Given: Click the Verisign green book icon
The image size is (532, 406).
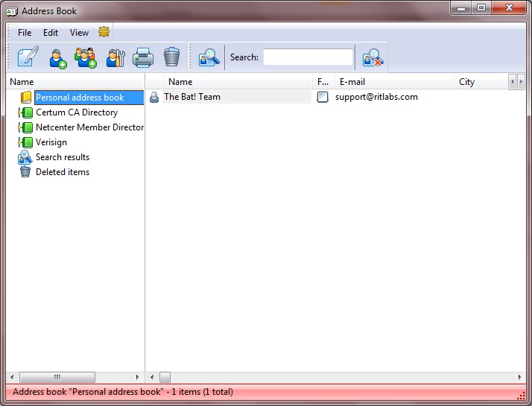Looking at the screenshot, I should (25, 142).
